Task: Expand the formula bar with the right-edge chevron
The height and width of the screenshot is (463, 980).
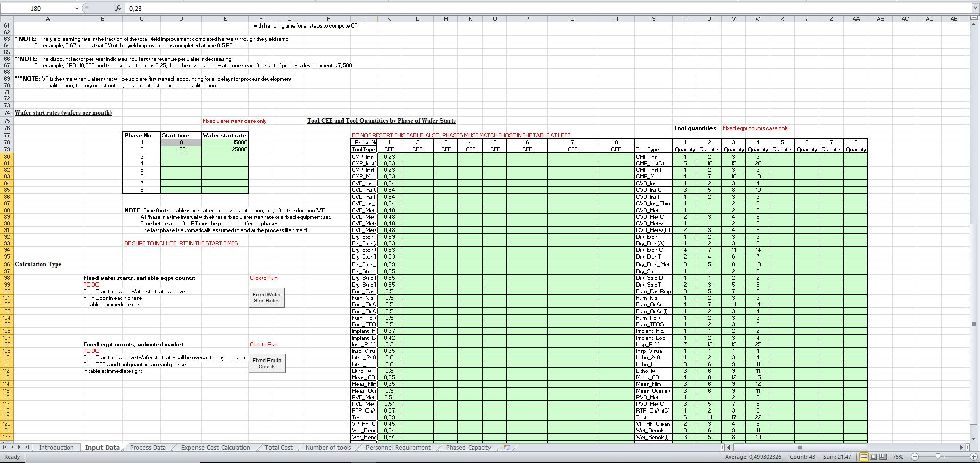Action: pos(975,8)
